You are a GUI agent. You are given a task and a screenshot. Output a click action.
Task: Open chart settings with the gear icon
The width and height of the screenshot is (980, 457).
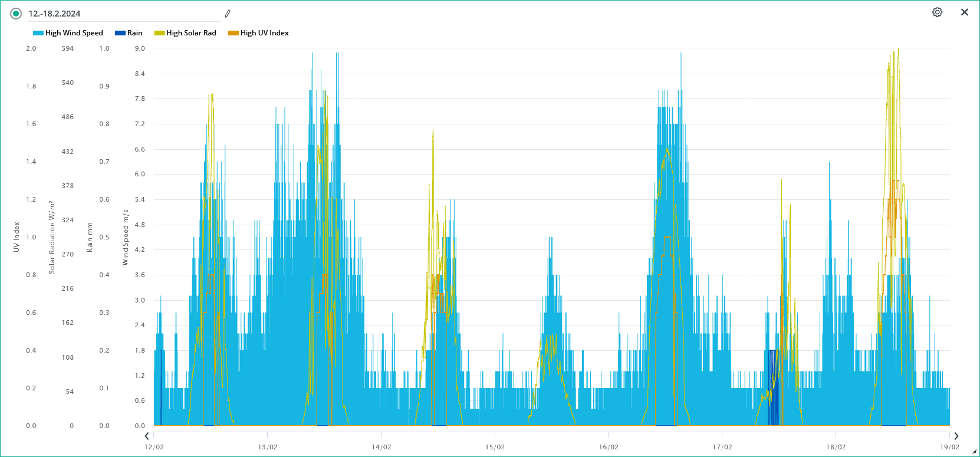click(937, 12)
